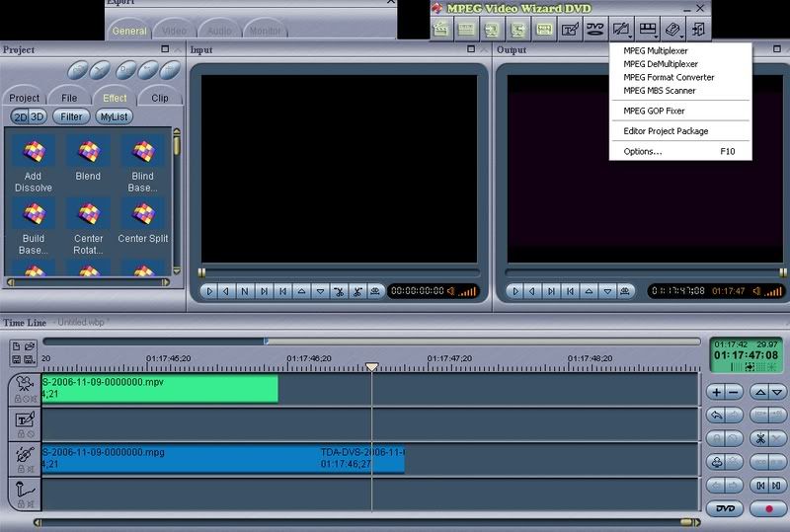Screen dimensions: 790x532
Task: Choose MPEG MBS Scanner menu entry
Action: click(x=660, y=91)
